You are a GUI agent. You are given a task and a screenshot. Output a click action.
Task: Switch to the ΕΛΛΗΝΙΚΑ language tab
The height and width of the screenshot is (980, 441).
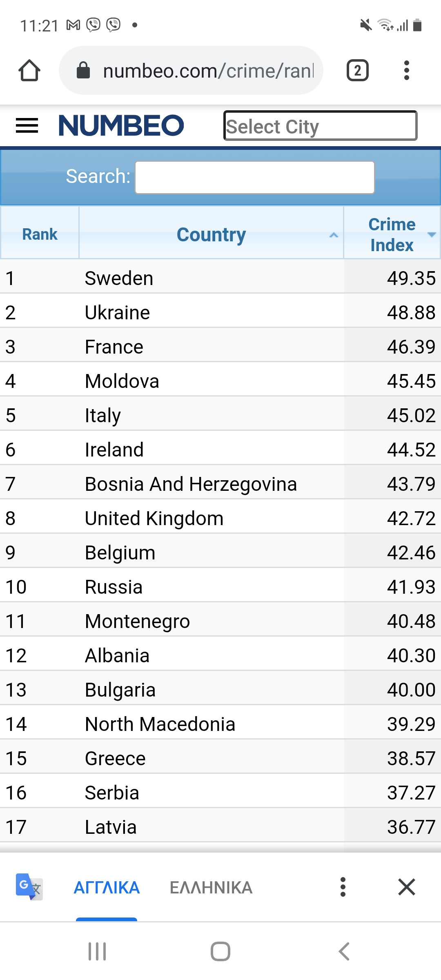tap(211, 887)
